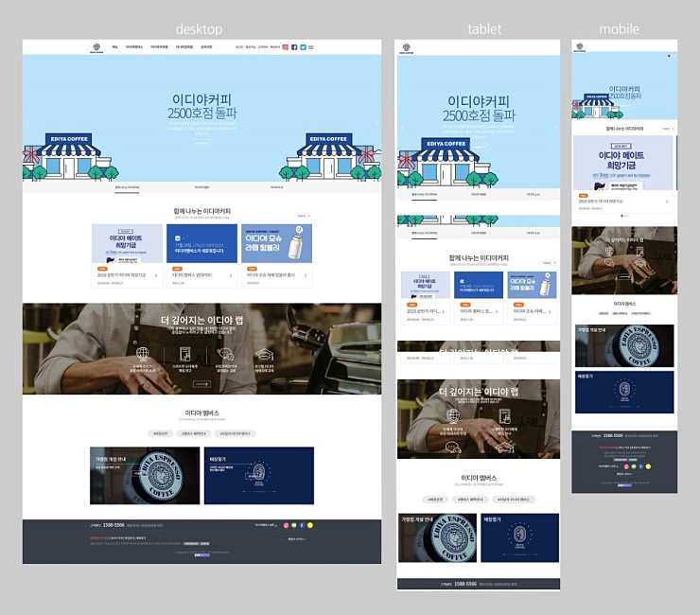
Task: Open hamburger menu icon in desktop header
Action: [311, 47]
